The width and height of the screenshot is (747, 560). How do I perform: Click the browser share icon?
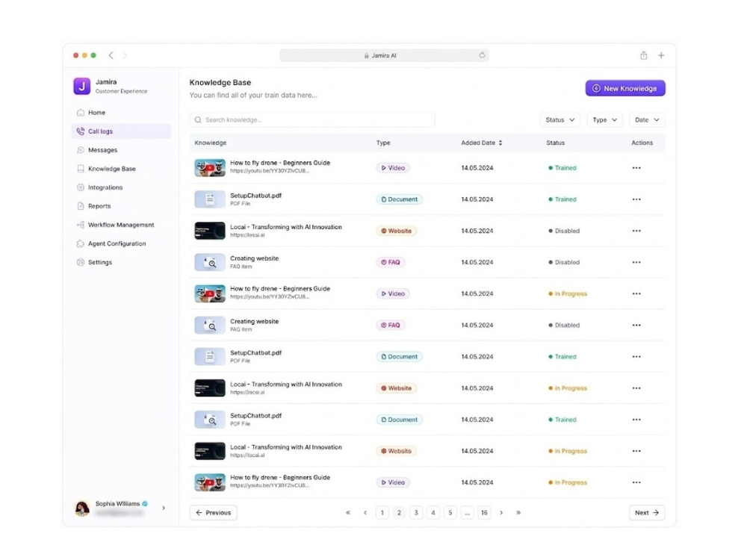(644, 55)
